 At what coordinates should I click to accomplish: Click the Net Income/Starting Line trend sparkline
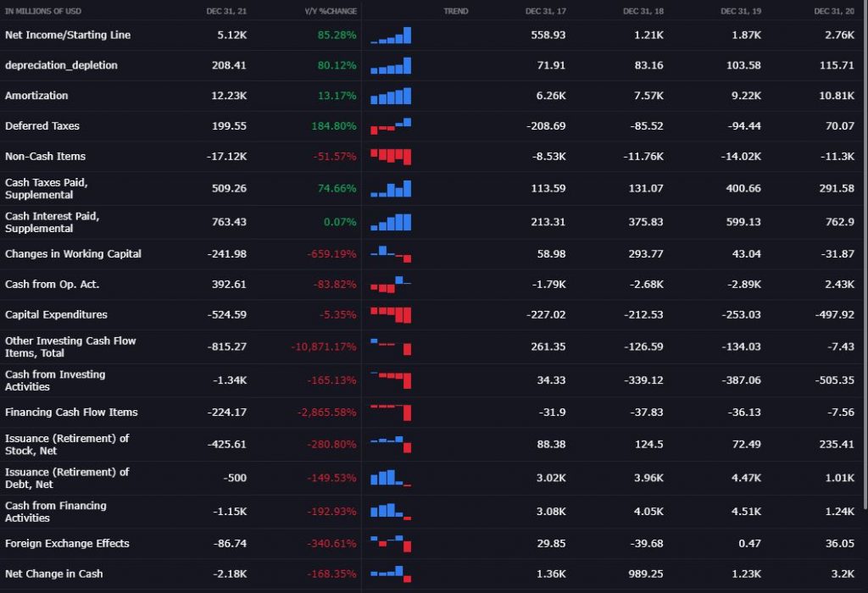coord(391,36)
